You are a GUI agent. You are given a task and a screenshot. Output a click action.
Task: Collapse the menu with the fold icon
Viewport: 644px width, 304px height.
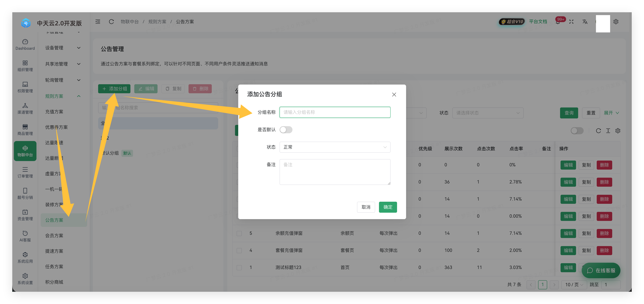click(98, 22)
